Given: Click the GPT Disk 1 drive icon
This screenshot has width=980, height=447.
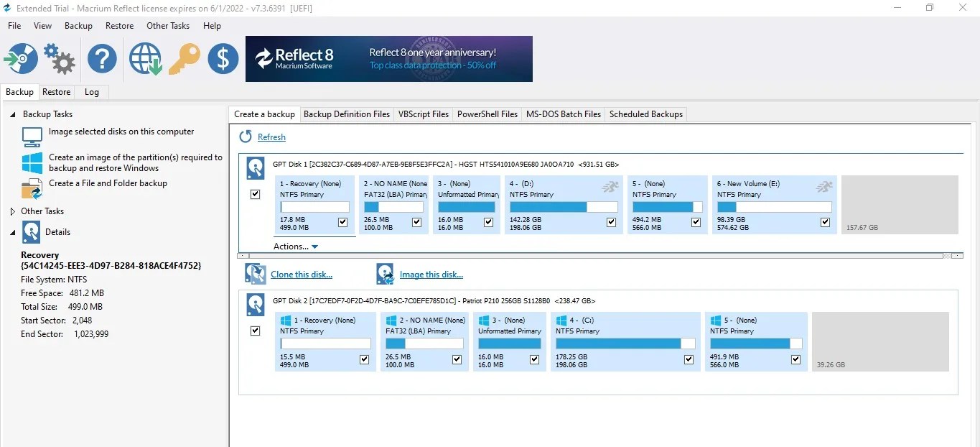Looking at the screenshot, I should pos(256,168).
